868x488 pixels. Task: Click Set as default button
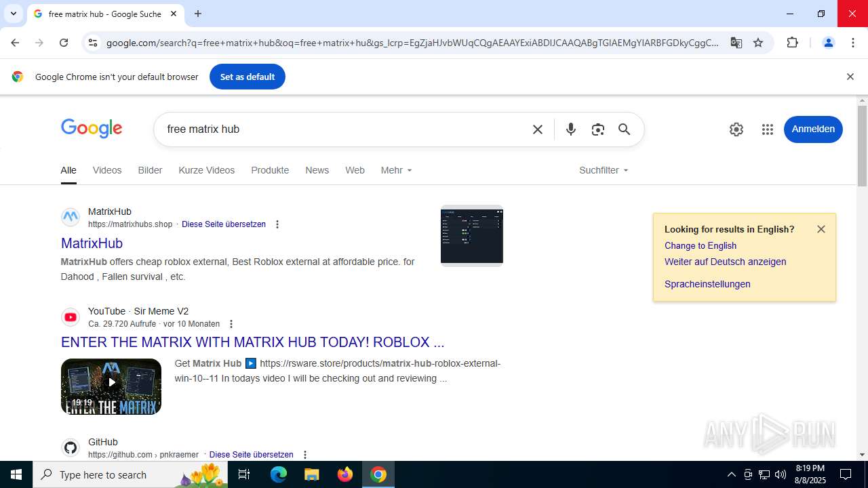[x=248, y=77]
